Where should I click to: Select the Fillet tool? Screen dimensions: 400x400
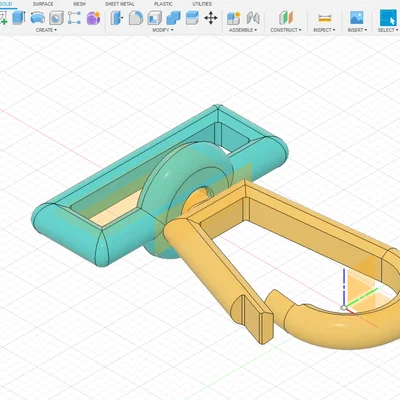[x=136, y=18]
